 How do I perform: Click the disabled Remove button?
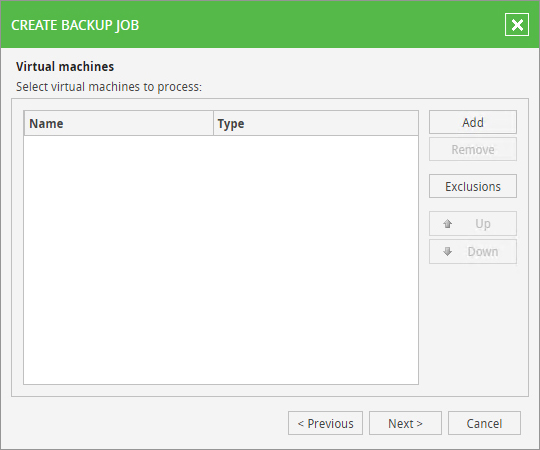pyautogui.click(x=472, y=149)
